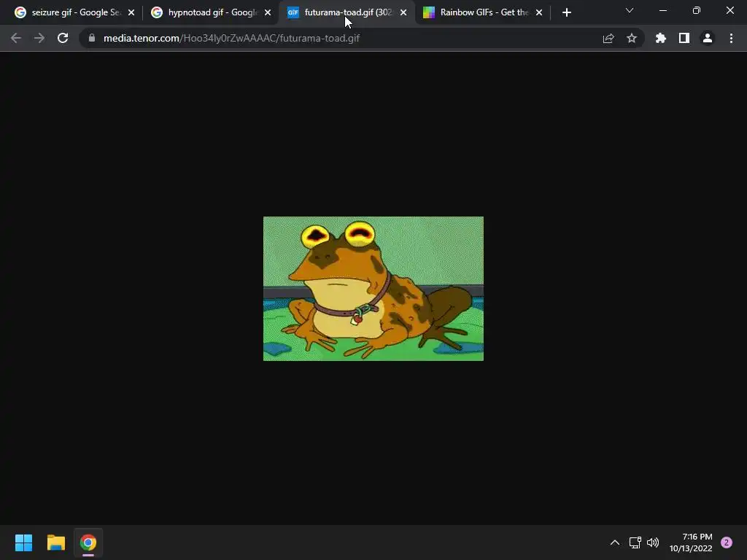Viewport: 747px width, 560px height.
Task: Close the futurama-toad.gif tab
Action: tap(403, 12)
